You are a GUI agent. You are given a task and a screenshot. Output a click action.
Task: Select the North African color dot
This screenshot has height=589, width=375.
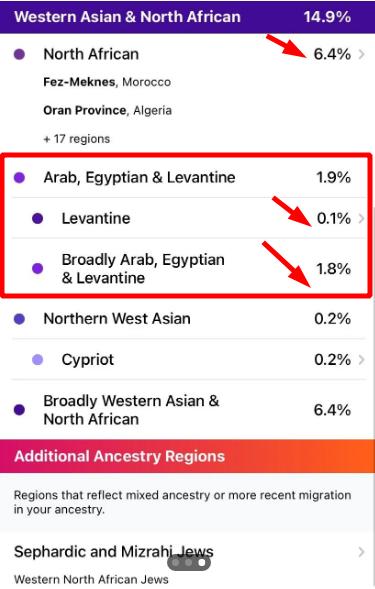click(x=19, y=54)
